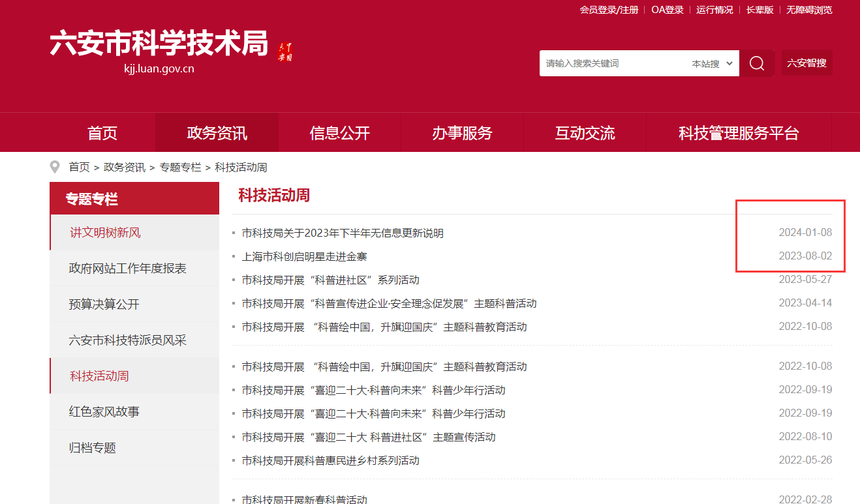860x504 pixels.
Task: Select 归档专题 in sidebar
Action: click(x=134, y=448)
